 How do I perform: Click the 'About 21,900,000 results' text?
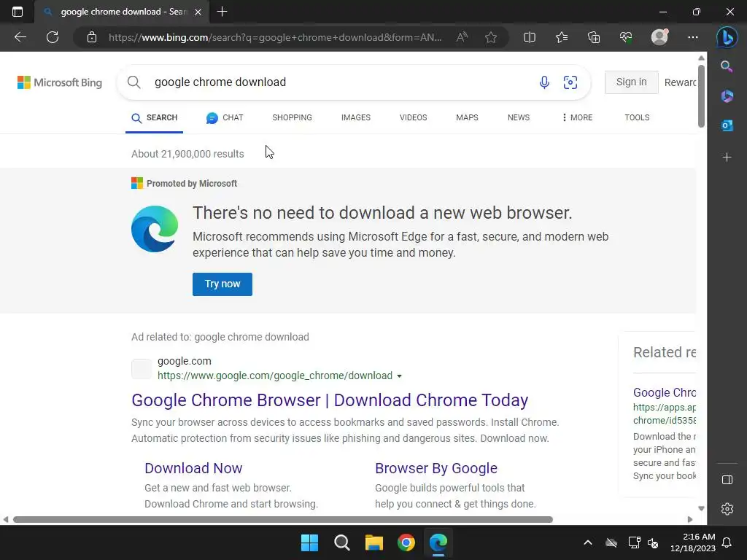187,154
